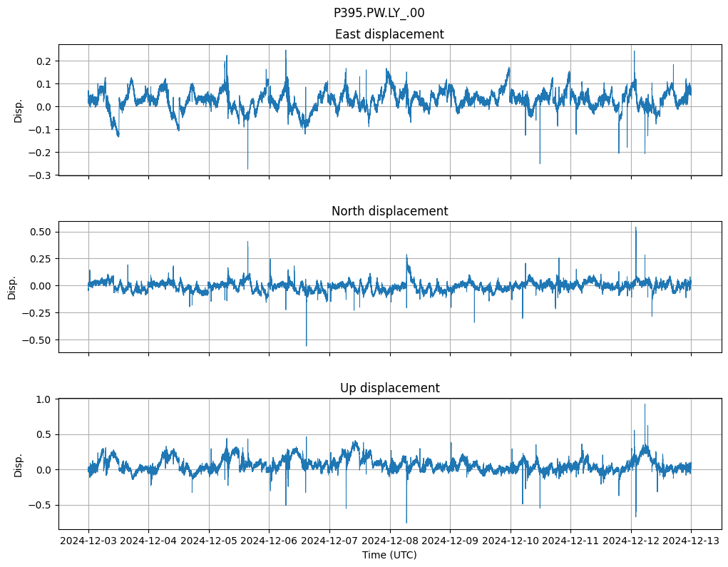The height and width of the screenshot is (567, 728).
Task: Click the Time (UTC) x-axis label
Action: click(x=389, y=554)
